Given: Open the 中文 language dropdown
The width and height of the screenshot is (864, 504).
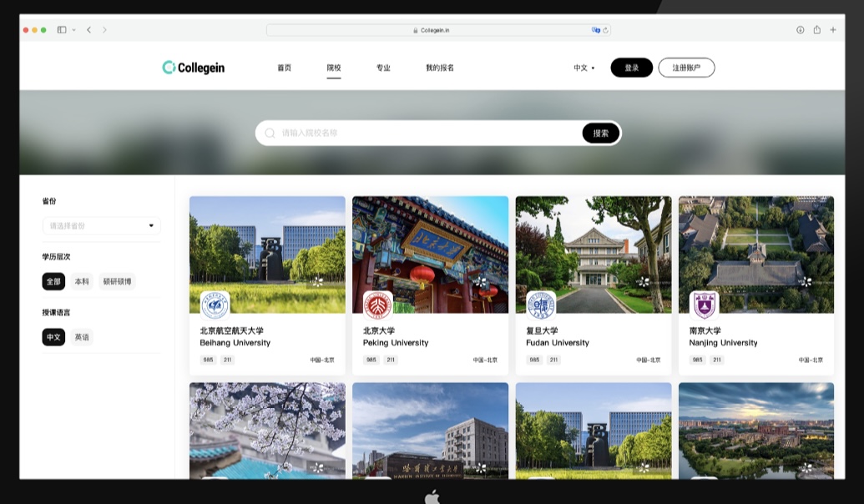Looking at the screenshot, I should [584, 68].
